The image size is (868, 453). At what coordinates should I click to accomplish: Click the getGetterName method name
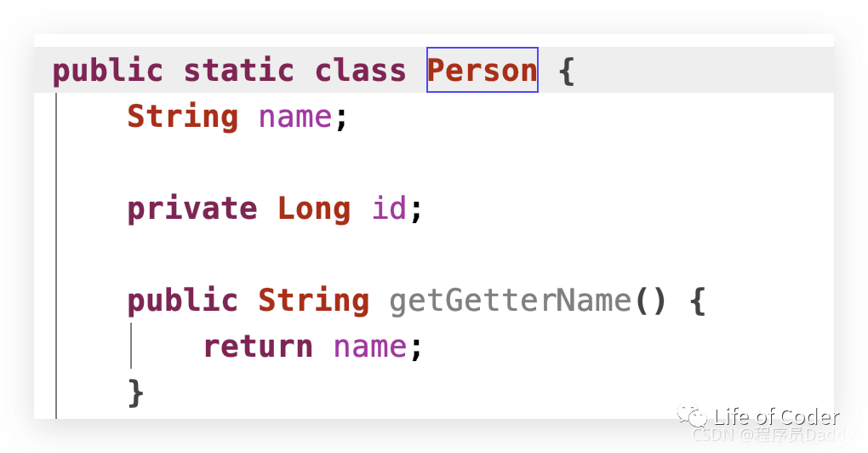[x=510, y=301]
